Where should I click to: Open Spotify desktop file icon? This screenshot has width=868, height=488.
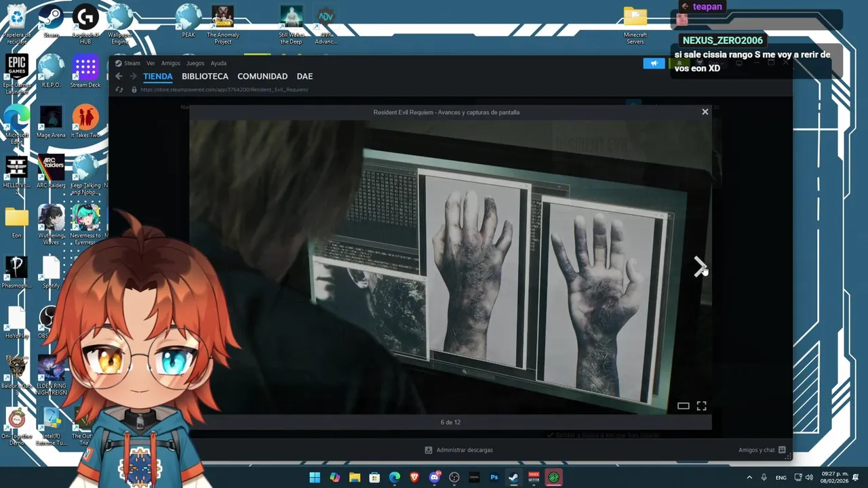coord(51,272)
